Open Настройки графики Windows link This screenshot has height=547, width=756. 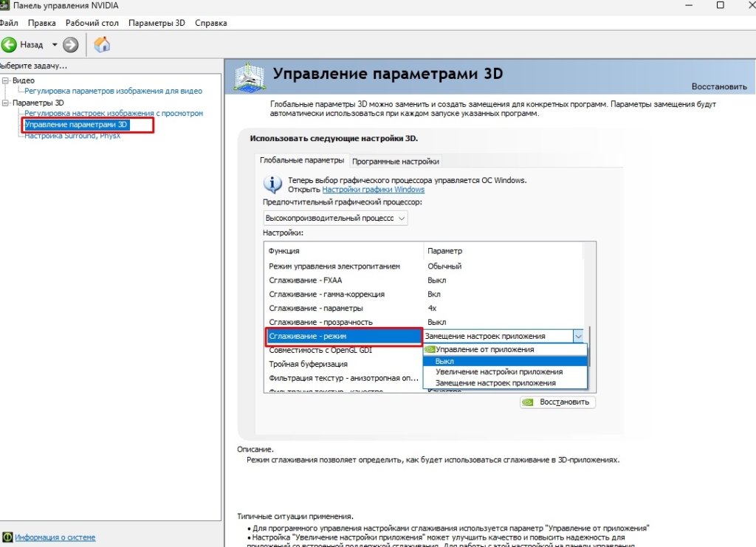tap(373, 190)
